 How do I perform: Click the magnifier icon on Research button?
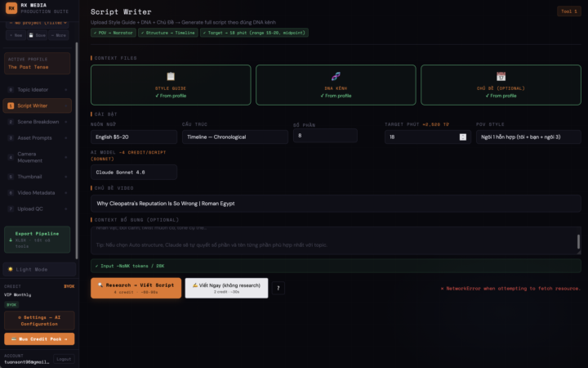click(x=100, y=285)
